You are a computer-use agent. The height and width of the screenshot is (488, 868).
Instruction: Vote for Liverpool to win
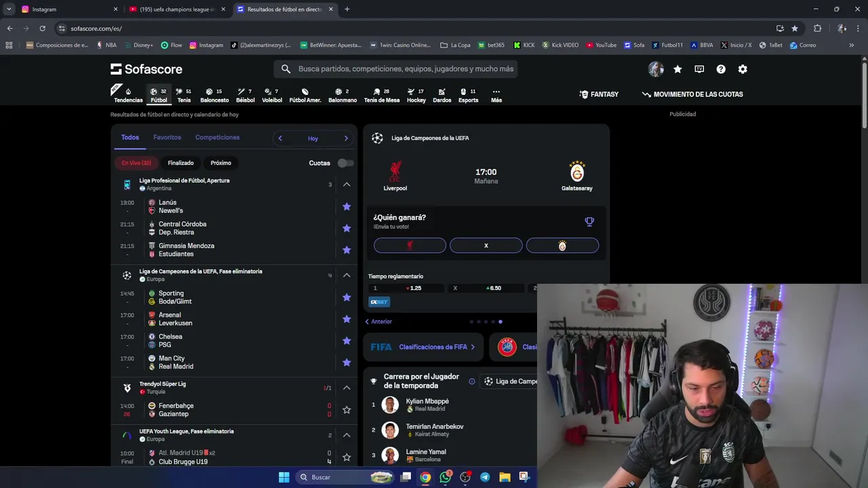point(410,245)
